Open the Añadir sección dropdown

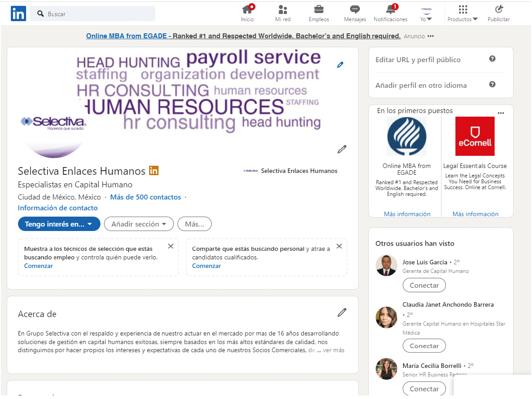click(139, 224)
